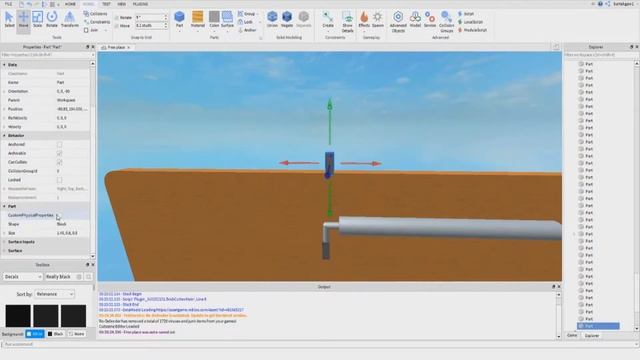640x360 pixels.
Task: Insert a LocalScript
Action: coord(471,22)
